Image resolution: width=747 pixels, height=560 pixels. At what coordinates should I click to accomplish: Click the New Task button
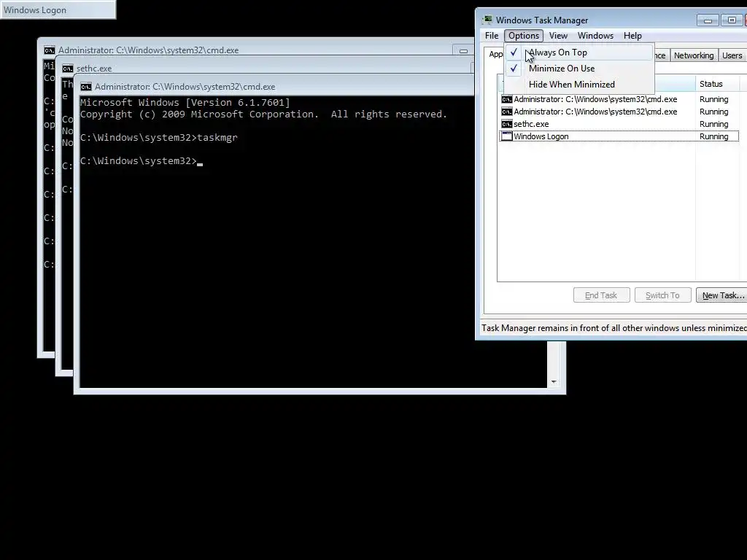[x=722, y=295]
